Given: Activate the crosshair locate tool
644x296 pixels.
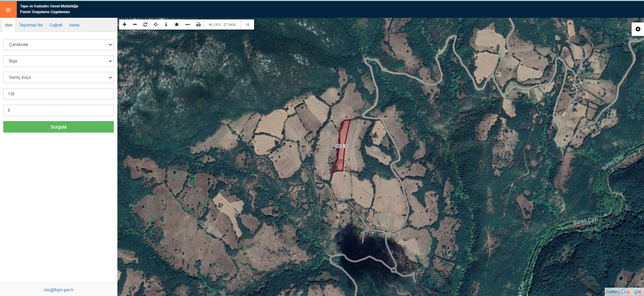Looking at the screenshot, I should [156, 24].
